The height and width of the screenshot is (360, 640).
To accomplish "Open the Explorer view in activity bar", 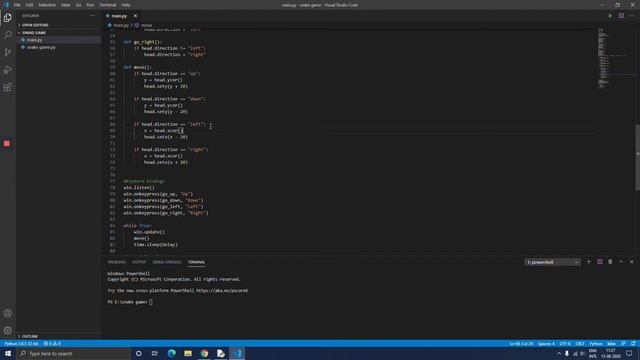I will pos(7,18).
